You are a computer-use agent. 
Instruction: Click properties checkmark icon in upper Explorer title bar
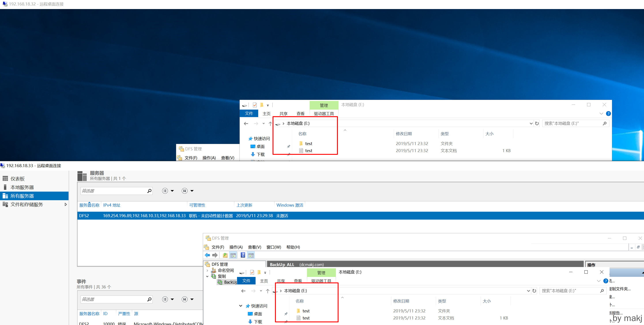(255, 105)
